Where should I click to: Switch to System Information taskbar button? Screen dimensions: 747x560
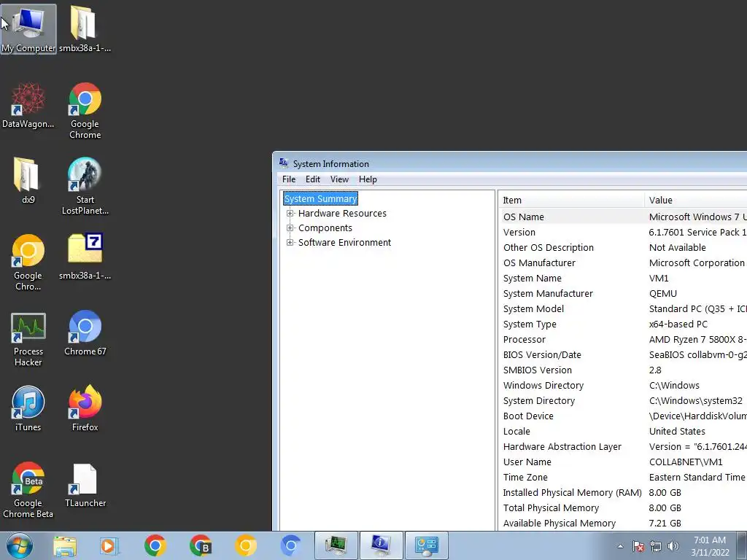pyautogui.click(x=381, y=545)
